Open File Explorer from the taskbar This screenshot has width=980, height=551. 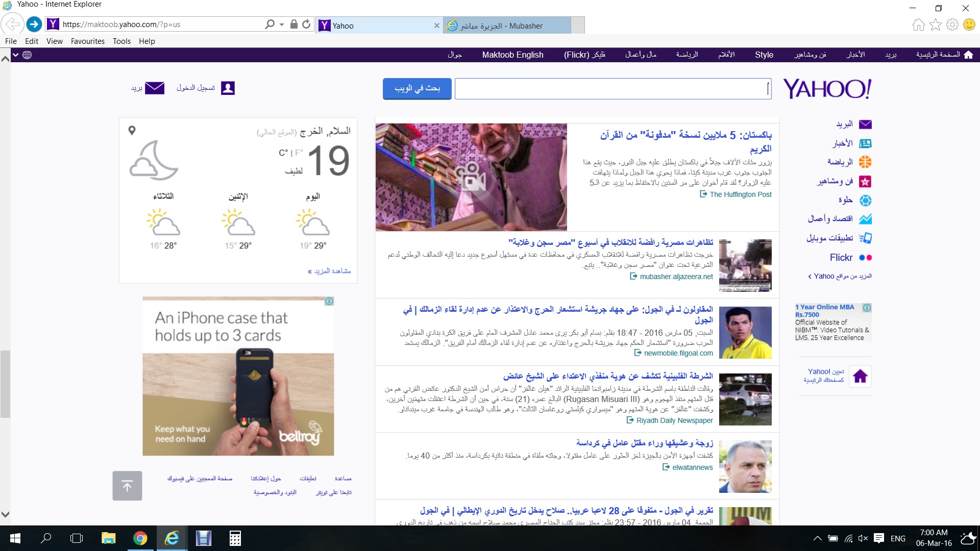click(108, 538)
